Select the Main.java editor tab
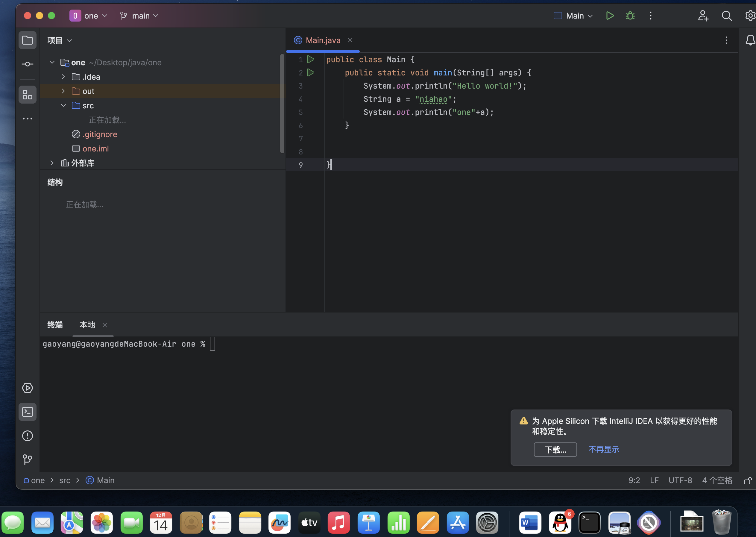The image size is (756, 537). pos(322,40)
